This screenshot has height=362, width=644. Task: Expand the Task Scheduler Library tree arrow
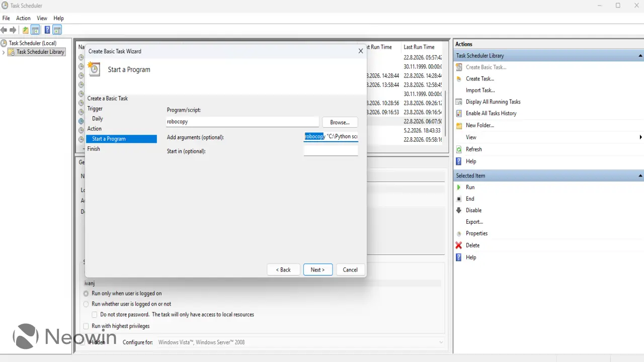[4, 52]
